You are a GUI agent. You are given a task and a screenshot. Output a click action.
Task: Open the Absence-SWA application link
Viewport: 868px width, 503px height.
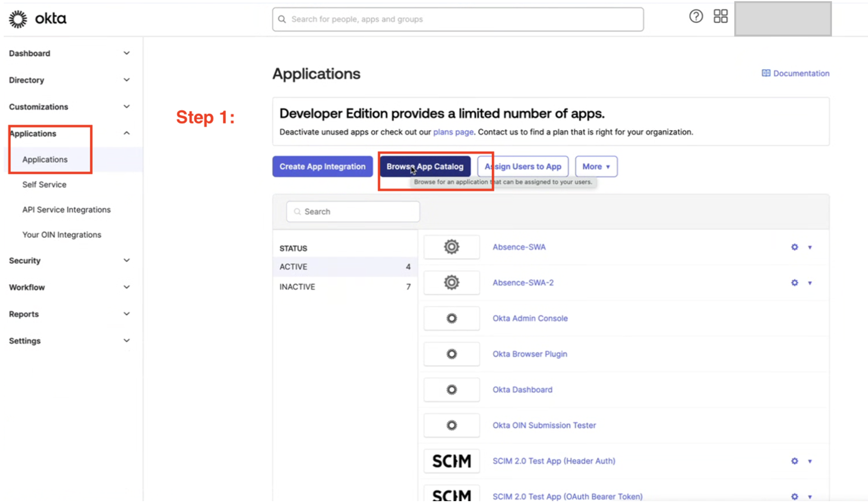click(x=519, y=247)
